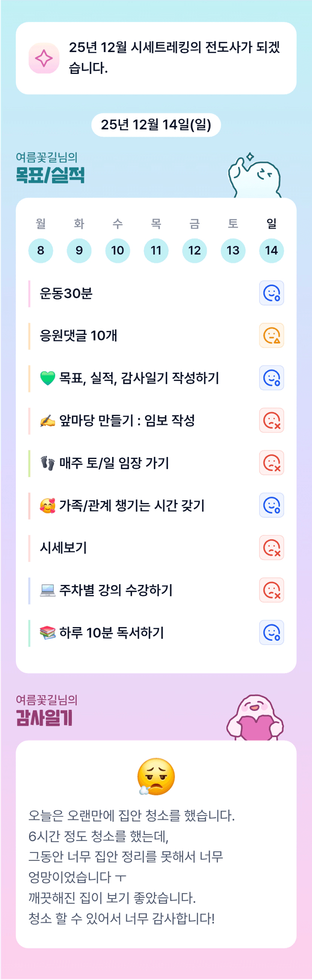Toggle orange status face for 응원댓글 10개
312x980 pixels.
click(x=271, y=335)
